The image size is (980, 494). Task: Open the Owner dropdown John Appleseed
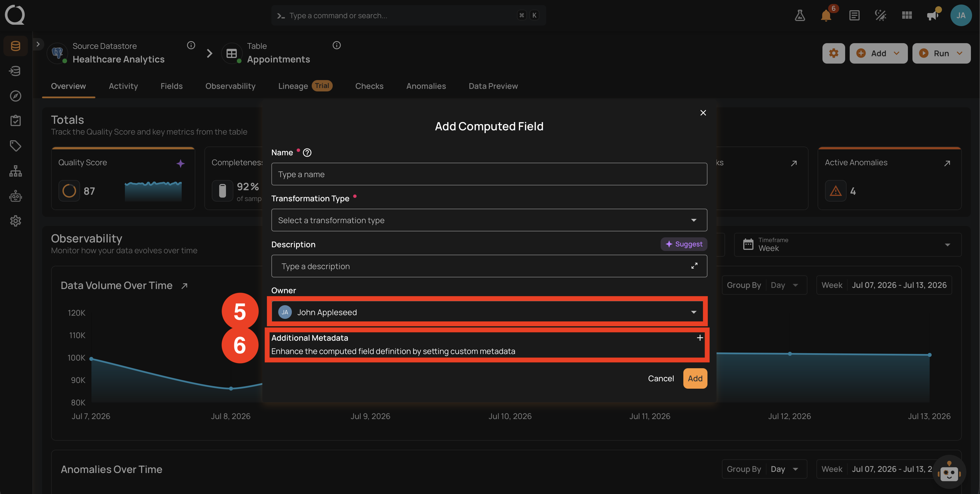pos(489,312)
